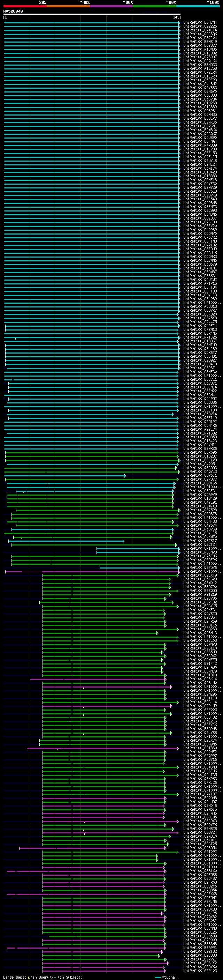Viewport: 223px width, 980px height.
Task: Select the UniRef100_Q6BVK7 label
Action: click(200, 310)
